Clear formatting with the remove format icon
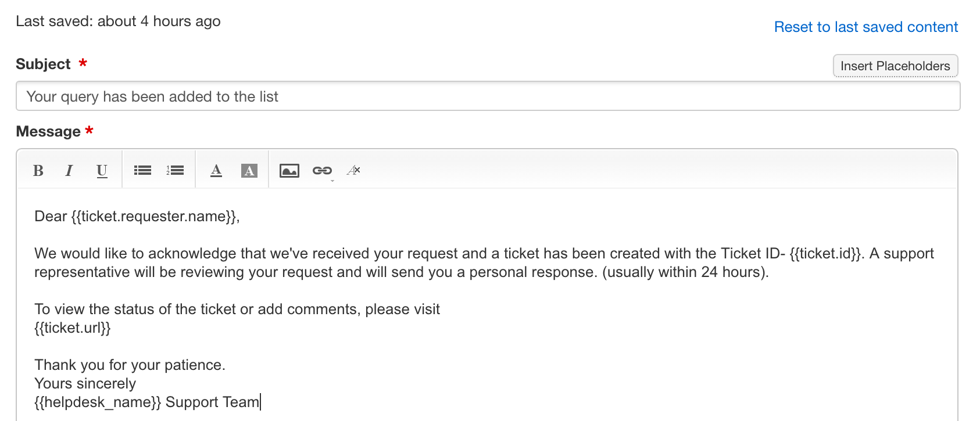Image resolution: width=980 pixels, height=421 pixels. coord(353,171)
